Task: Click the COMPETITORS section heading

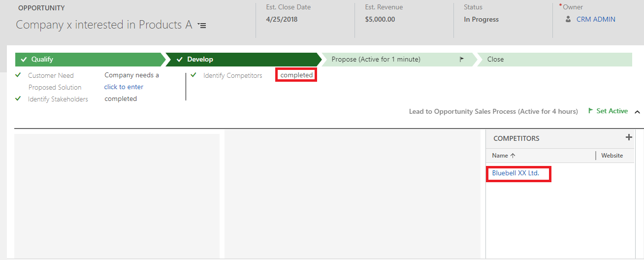Action: point(516,138)
